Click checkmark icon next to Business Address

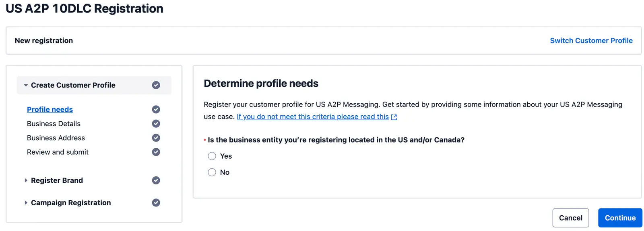tap(156, 138)
